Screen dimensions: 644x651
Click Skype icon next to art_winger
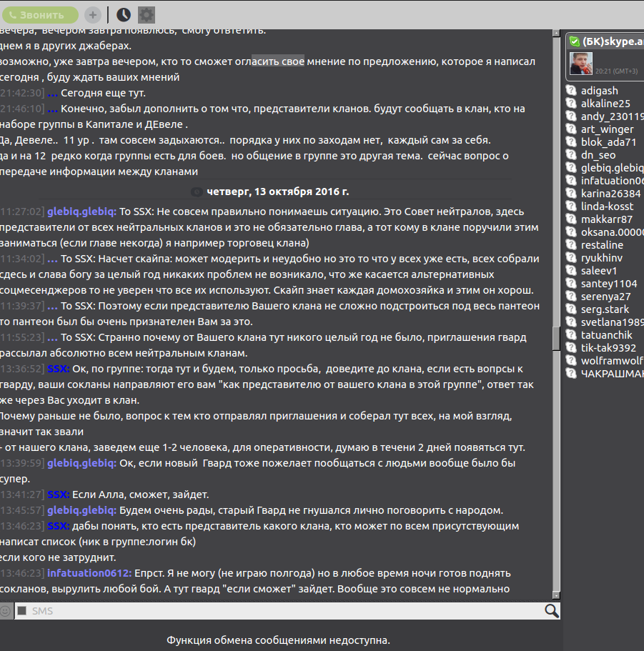tap(571, 129)
